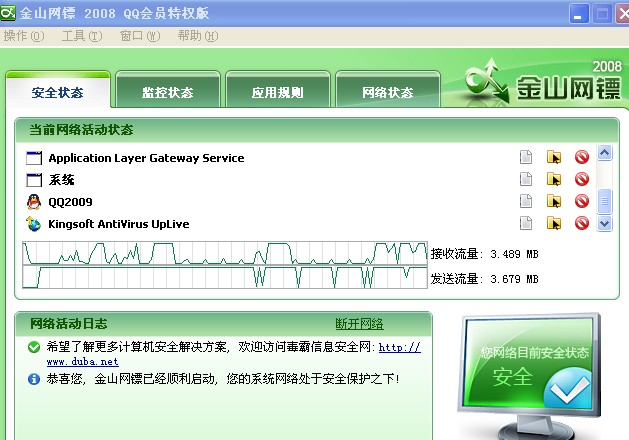The height and width of the screenshot is (440, 629).
Task: Click the 网络活动日志 panel header
Action: pos(223,324)
